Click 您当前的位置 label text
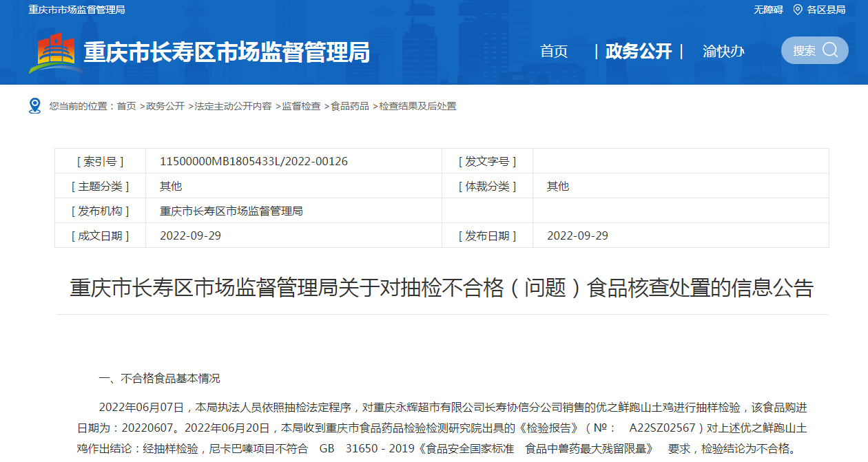868x462 pixels. [78, 106]
